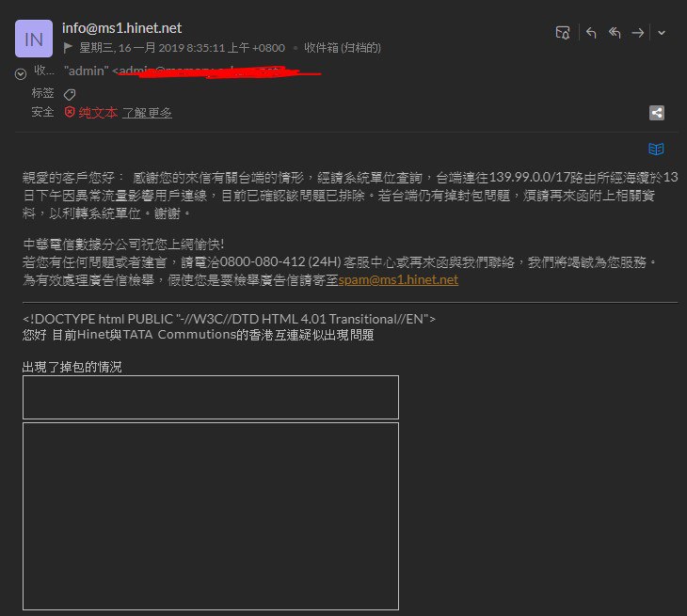Click the 安全 field label
This screenshot has height=616, width=687.
point(42,113)
